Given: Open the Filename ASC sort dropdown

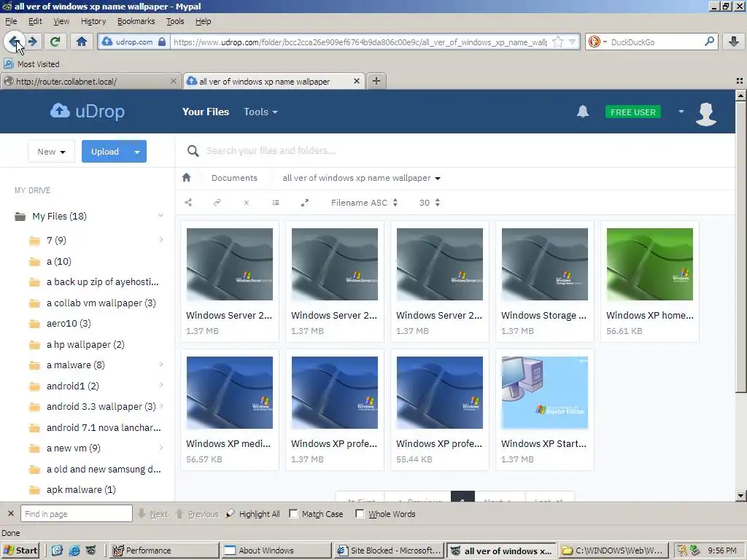Looking at the screenshot, I should [x=365, y=203].
